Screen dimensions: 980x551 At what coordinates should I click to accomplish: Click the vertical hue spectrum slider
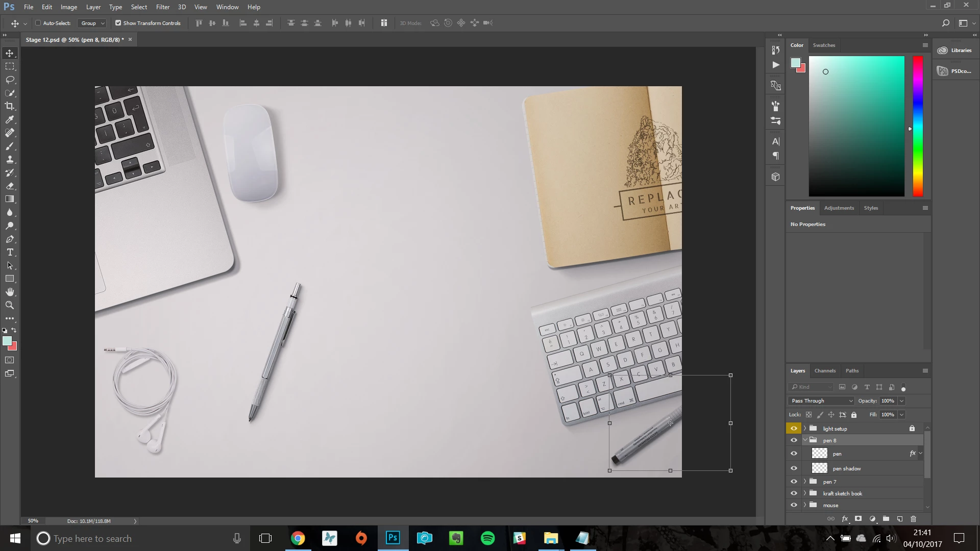[x=918, y=126]
